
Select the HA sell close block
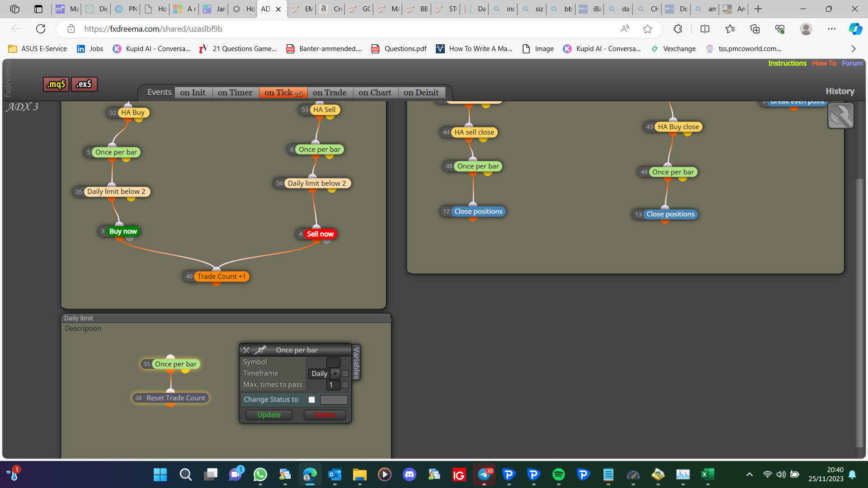(474, 132)
